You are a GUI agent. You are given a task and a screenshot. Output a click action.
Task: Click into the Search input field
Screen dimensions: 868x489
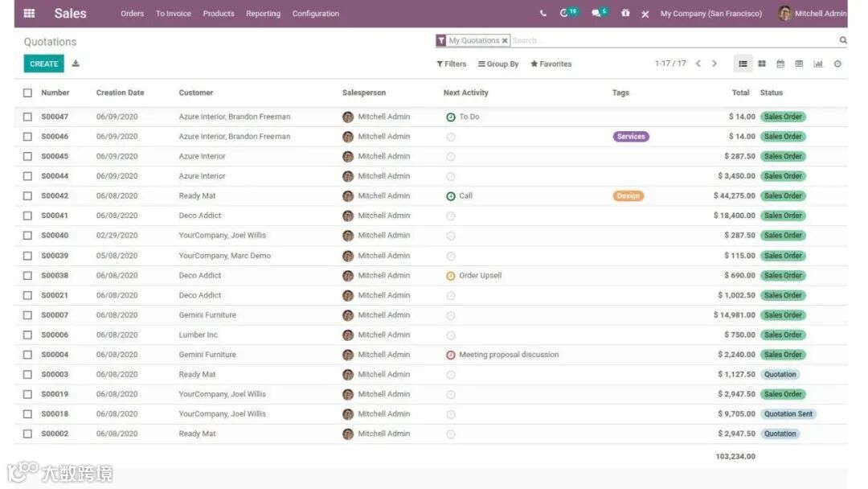click(673, 40)
